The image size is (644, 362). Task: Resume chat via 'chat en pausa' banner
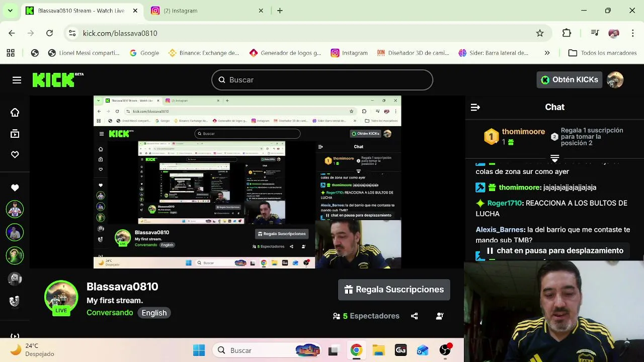554,250
